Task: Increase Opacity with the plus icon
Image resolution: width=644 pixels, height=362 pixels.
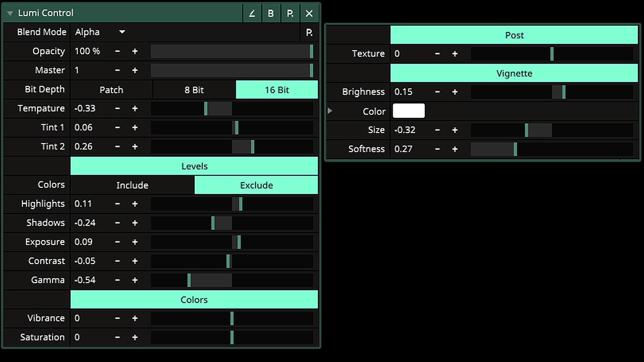Action: point(135,51)
